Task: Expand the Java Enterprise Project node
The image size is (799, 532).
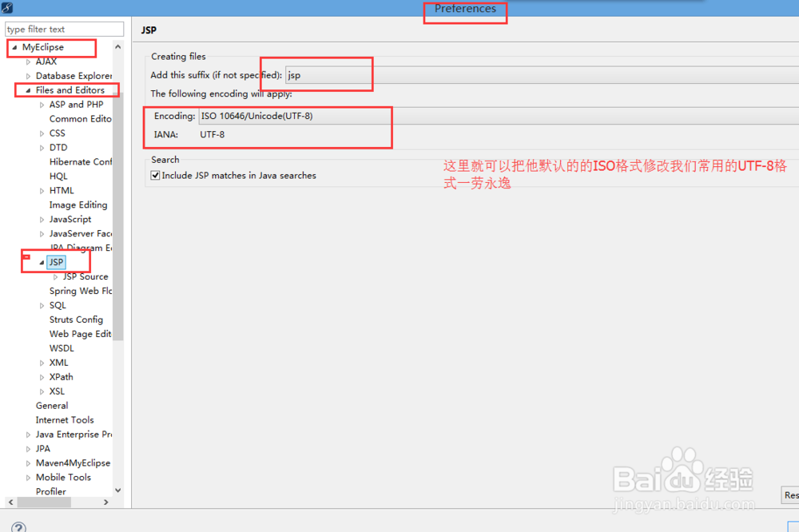Action: pos(29,435)
